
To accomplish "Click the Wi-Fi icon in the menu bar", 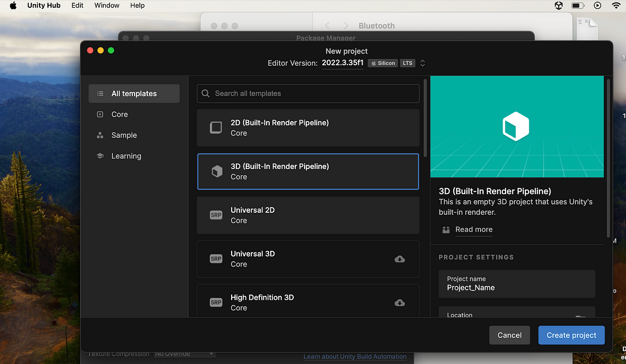I will coord(616,5).
